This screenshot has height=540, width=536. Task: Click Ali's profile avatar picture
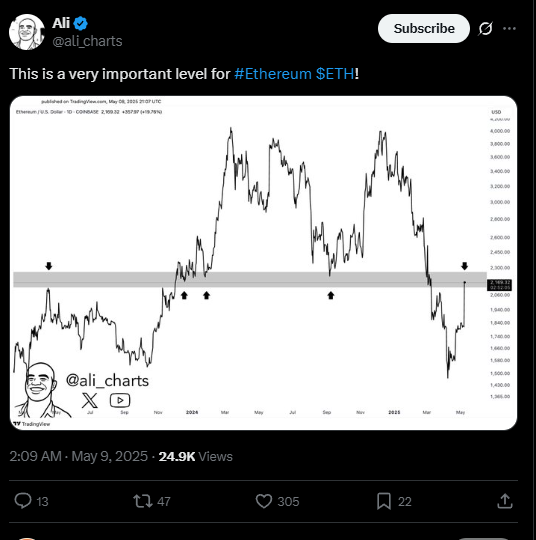click(27, 32)
